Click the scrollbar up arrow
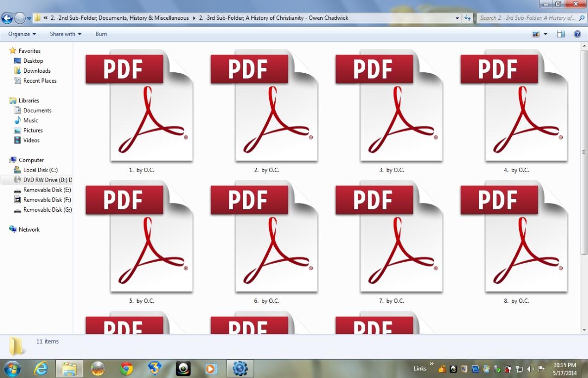Screen dimensions: 588x378 pos(584,46)
